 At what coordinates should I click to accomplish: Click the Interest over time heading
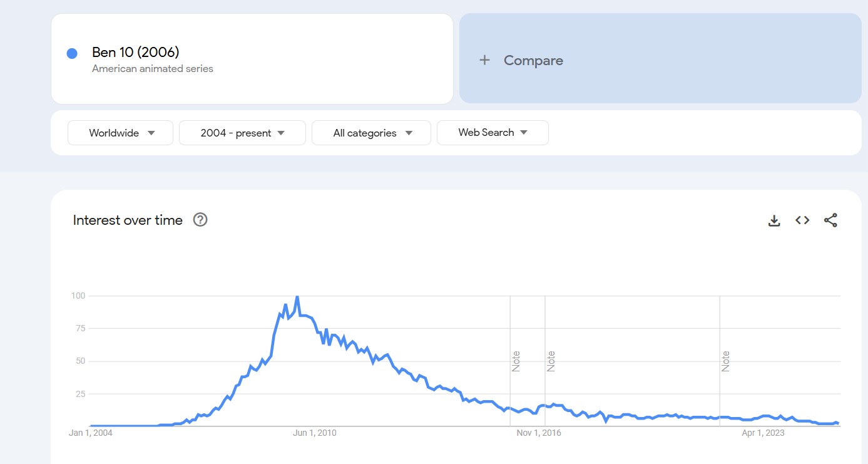click(128, 220)
